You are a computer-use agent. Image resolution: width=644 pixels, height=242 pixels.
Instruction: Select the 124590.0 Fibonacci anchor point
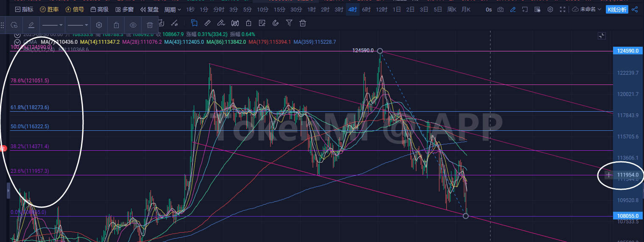[380, 51]
